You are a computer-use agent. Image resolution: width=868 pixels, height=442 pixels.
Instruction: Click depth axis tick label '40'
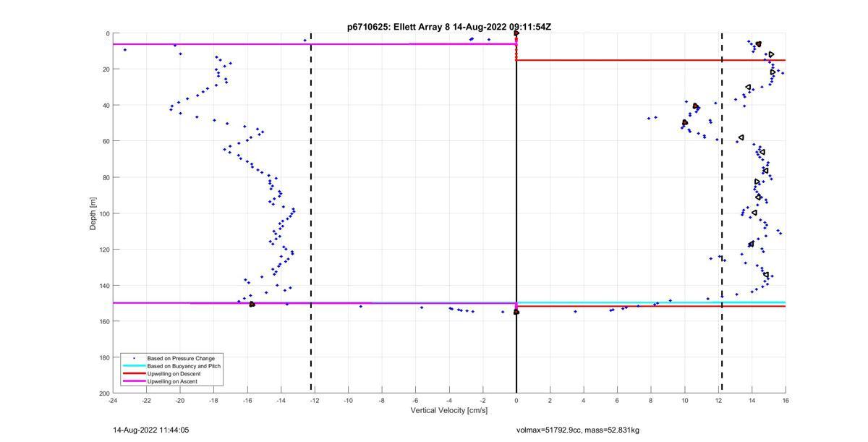click(x=106, y=105)
